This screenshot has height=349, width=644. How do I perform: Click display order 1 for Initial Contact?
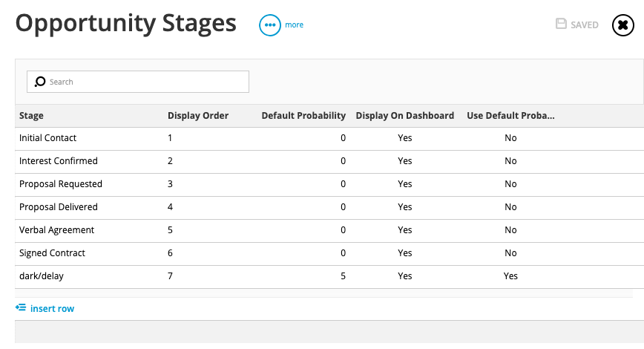click(x=170, y=137)
